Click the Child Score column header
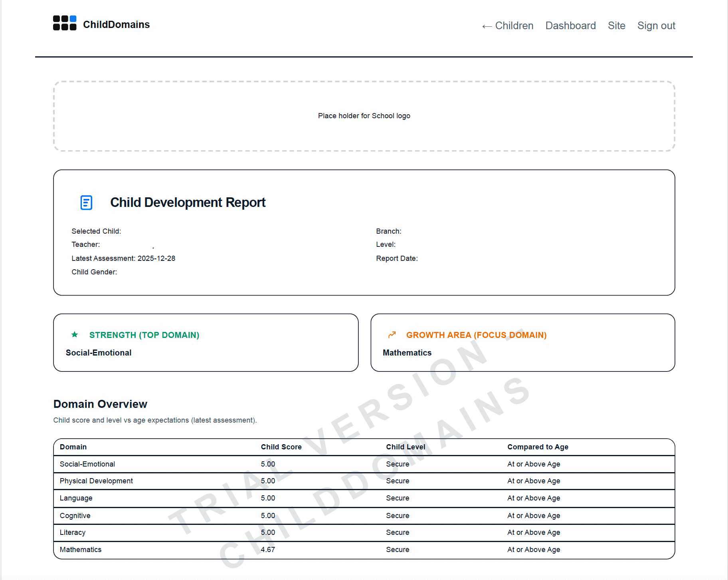The height and width of the screenshot is (580, 728). click(281, 447)
